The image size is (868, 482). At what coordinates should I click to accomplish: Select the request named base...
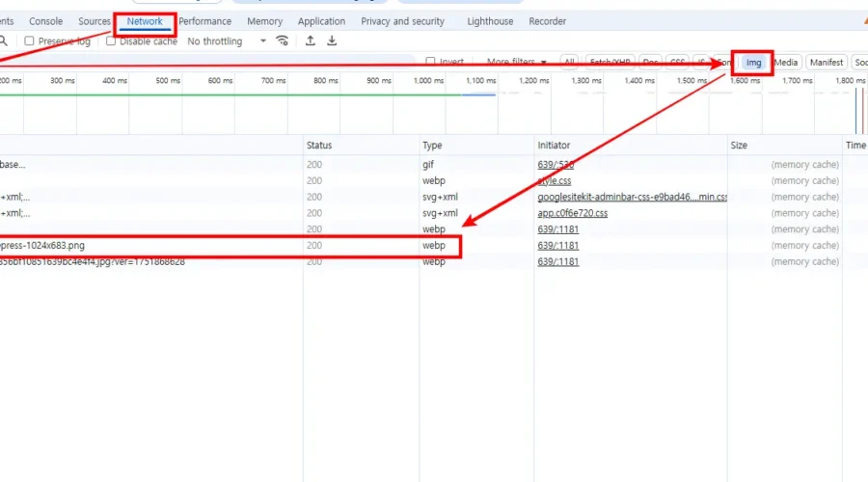pyautogui.click(x=13, y=164)
